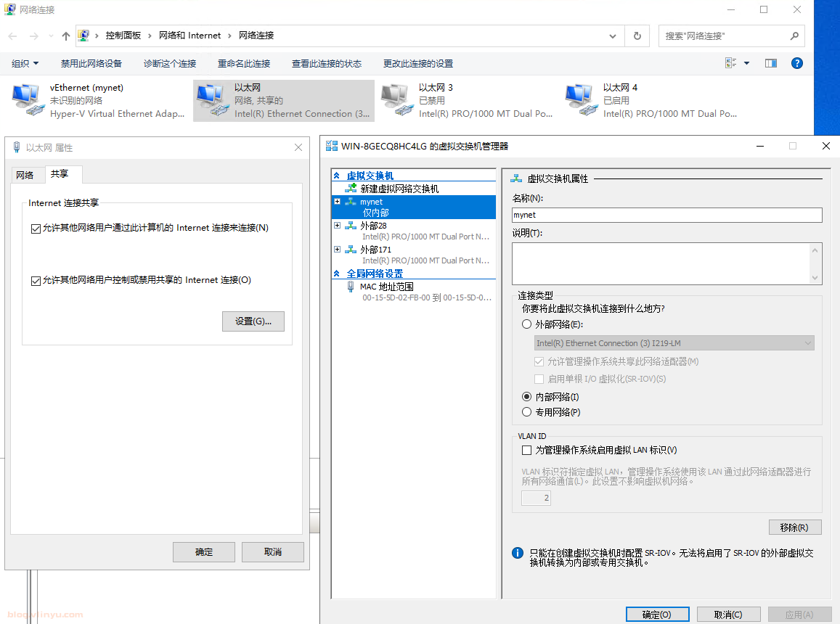The width and height of the screenshot is (840, 624).
Task: Expand the 外部28 switch tree node
Action: (x=337, y=226)
